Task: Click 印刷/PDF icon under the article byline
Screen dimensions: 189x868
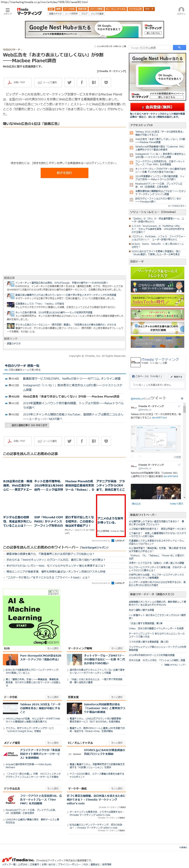Action: pos(18,82)
